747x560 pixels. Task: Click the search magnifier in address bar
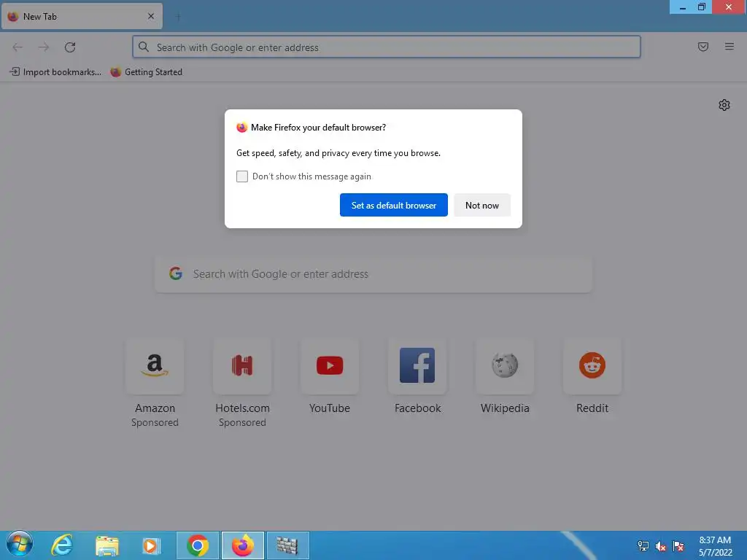click(x=144, y=47)
